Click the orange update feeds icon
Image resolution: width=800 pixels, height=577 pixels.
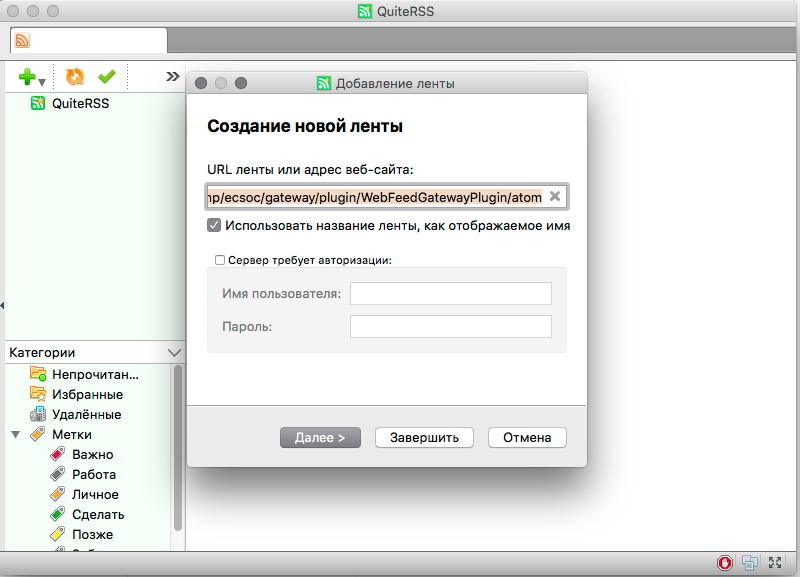point(74,77)
